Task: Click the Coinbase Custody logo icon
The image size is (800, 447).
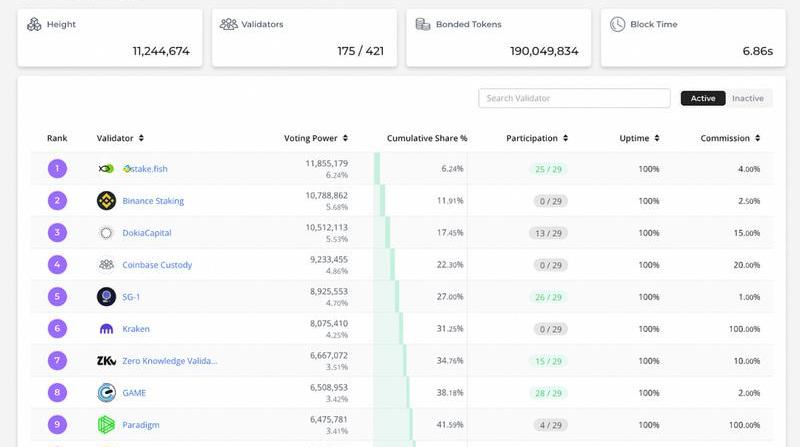Action: [106, 265]
